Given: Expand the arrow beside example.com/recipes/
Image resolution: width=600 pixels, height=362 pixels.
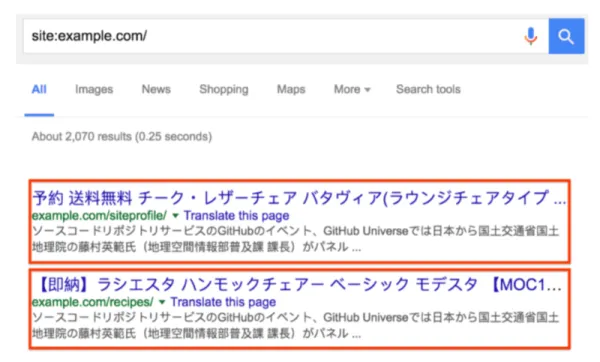Looking at the screenshot, I should tap(162, 302).
